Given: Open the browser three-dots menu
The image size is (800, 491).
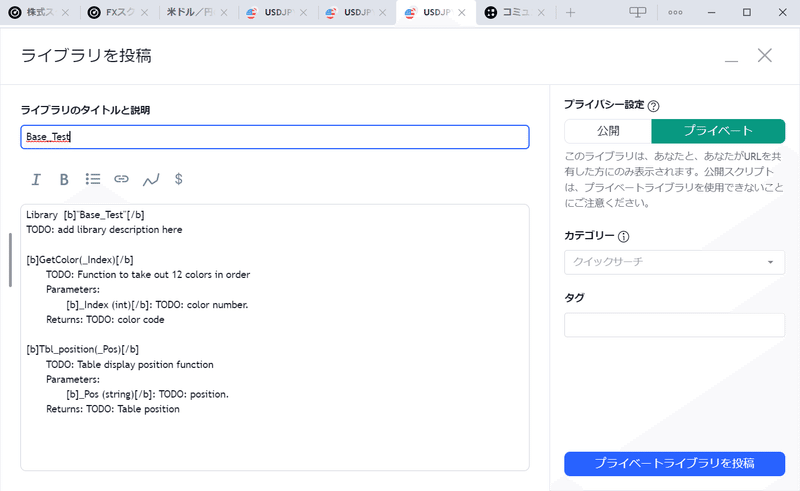Looking at the screenshot, I should 675,13.
